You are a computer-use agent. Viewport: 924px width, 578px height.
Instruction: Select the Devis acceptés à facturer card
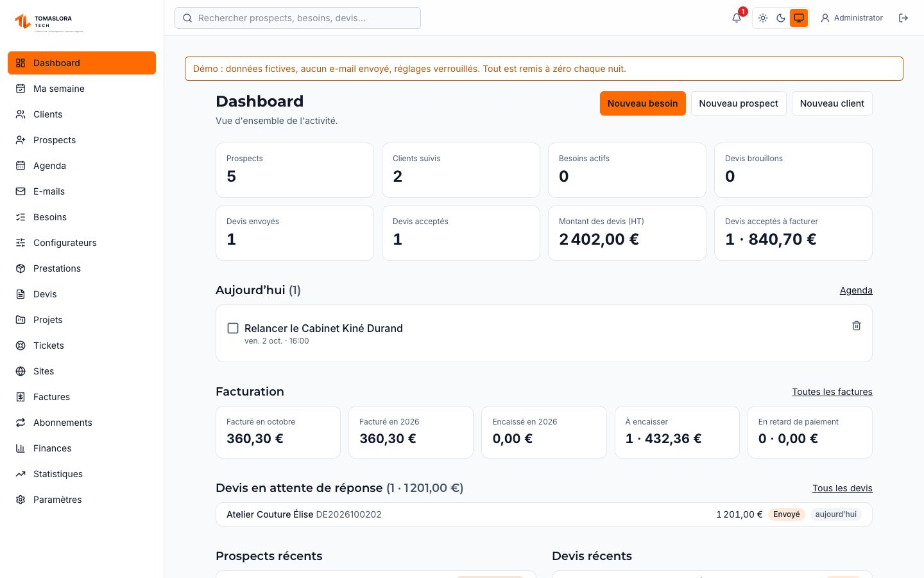[x=793, y=233]
